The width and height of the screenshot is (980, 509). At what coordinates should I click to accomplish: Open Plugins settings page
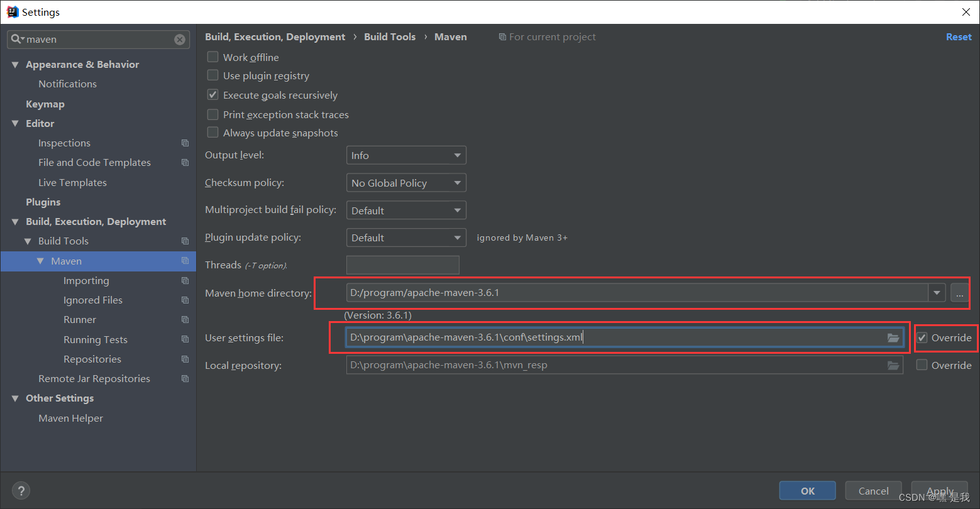click(43, 202)
